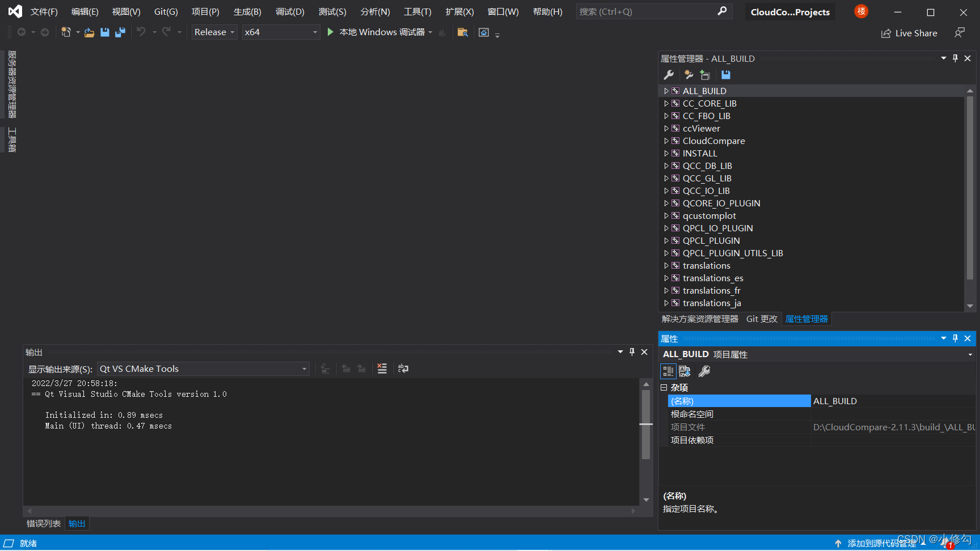Switch Properties grid to categorized view
Image resolution: width=980 pixels, height=551 pixels.
pos(668,371)
